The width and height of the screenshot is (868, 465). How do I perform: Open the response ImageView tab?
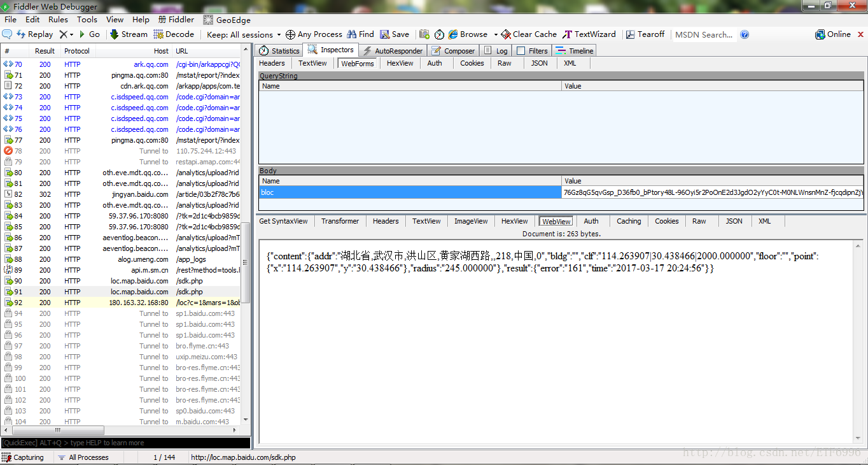click(471, 221)
